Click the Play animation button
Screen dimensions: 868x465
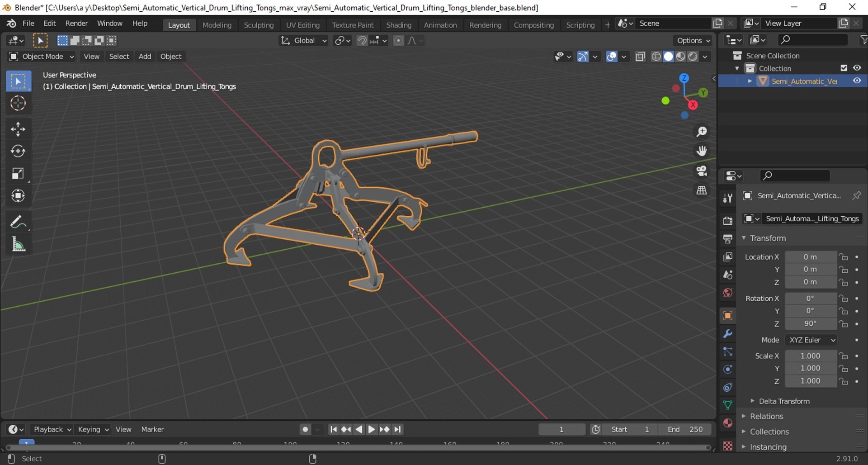click(x=371, y=429)
